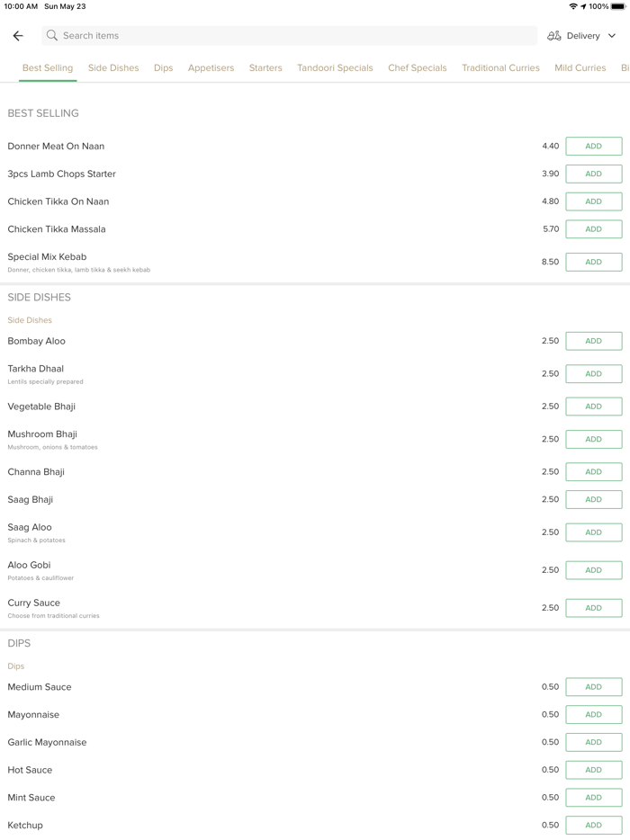Screen dimensions: 630x840
Task: Tap the back arrow icon
Action: coord(18,36)
